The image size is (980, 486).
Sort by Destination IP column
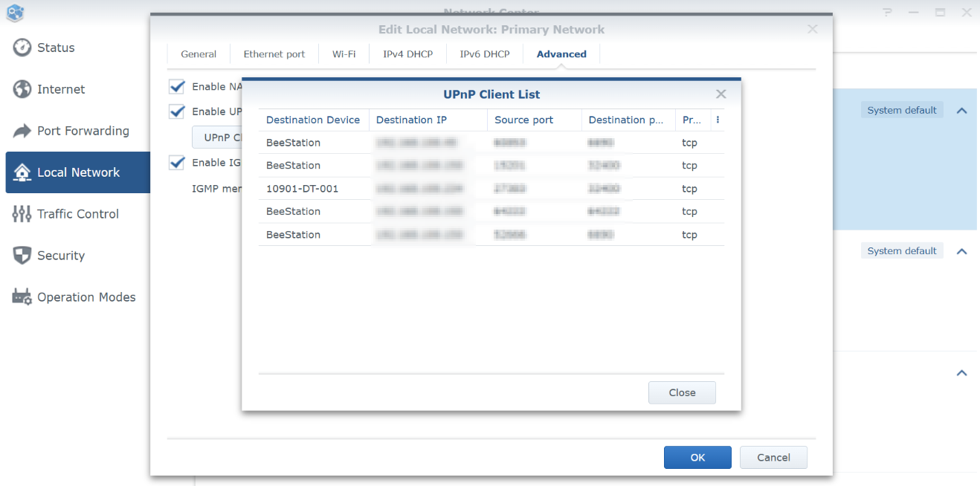click(x=428, y=120)
